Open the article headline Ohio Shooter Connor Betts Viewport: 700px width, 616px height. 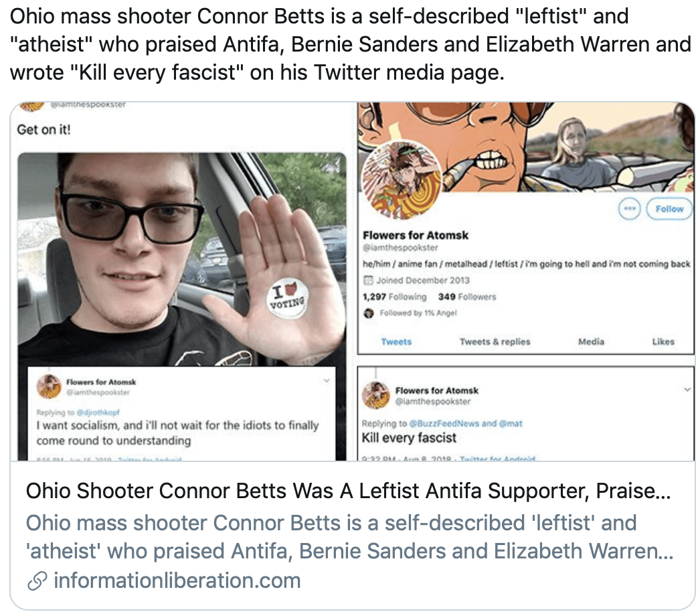point(348,491)
